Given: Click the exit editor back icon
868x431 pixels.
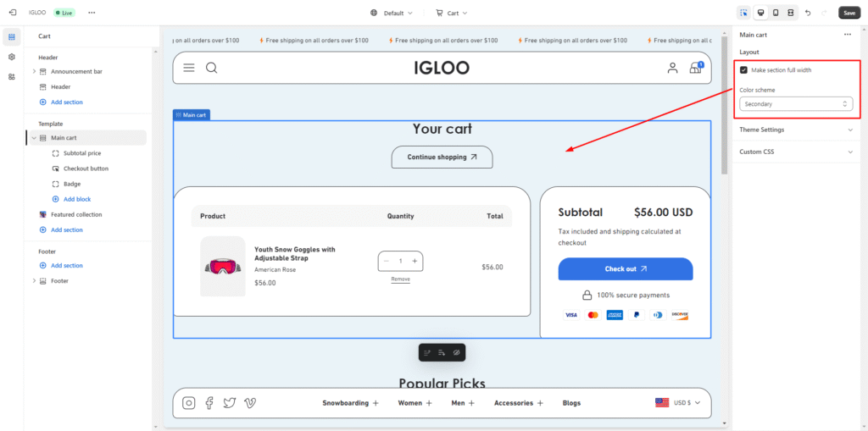Looking at the screenshot, I should 12,13.
